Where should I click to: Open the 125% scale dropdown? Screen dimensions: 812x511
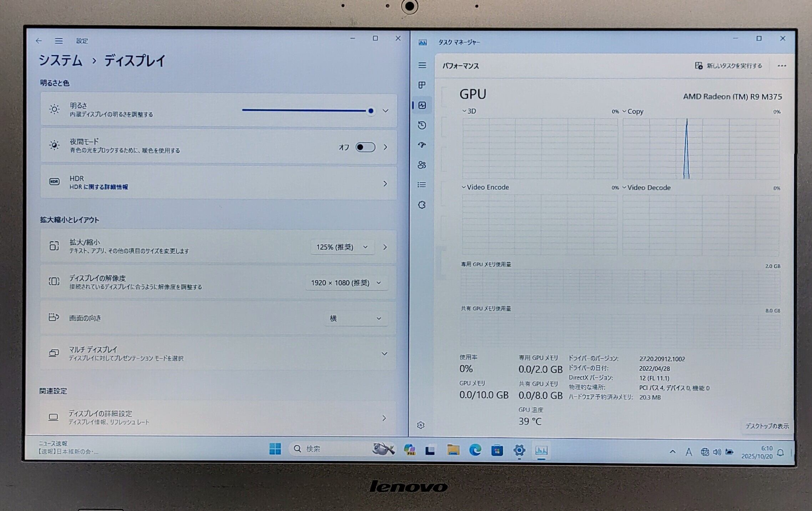click(x=342, y=247)
